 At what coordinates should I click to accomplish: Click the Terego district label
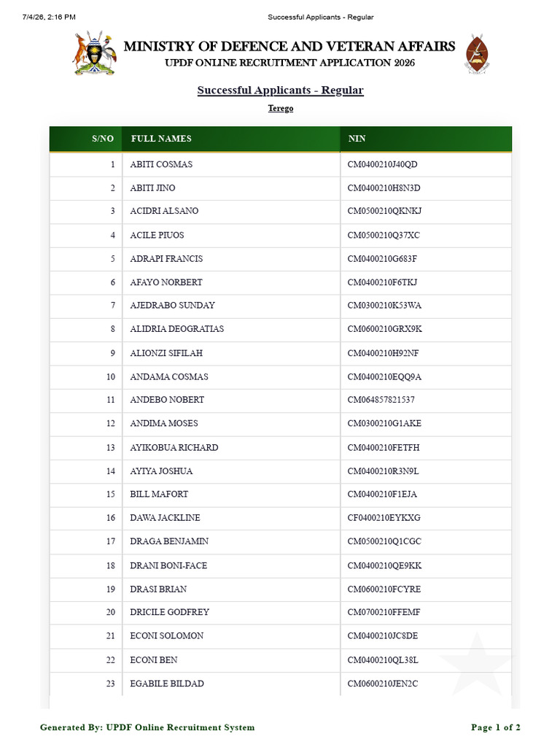click(x=281, y=108)
